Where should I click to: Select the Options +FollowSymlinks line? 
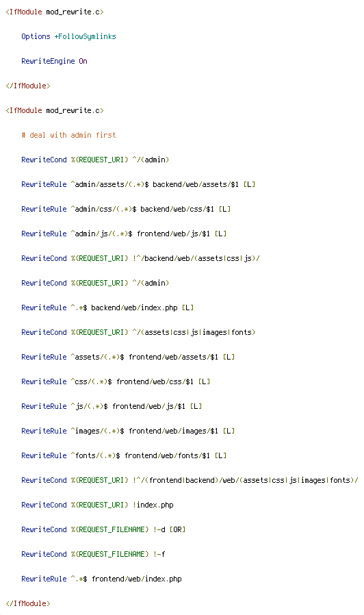pos(68,36)
